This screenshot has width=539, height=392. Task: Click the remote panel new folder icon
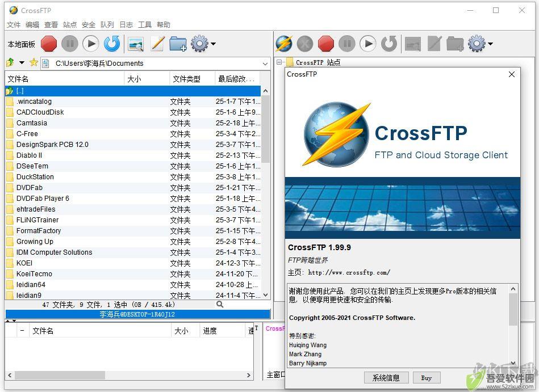(x=455, y=44)
